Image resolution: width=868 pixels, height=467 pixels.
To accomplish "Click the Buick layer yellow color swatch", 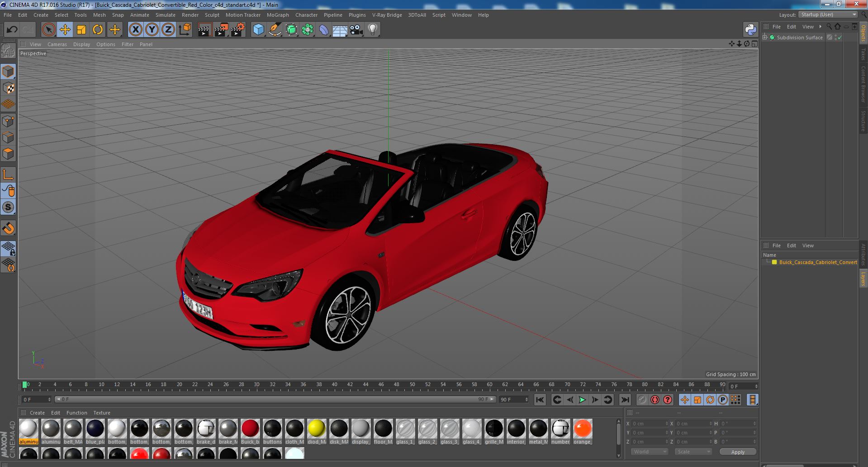I will tap(774, 262).
